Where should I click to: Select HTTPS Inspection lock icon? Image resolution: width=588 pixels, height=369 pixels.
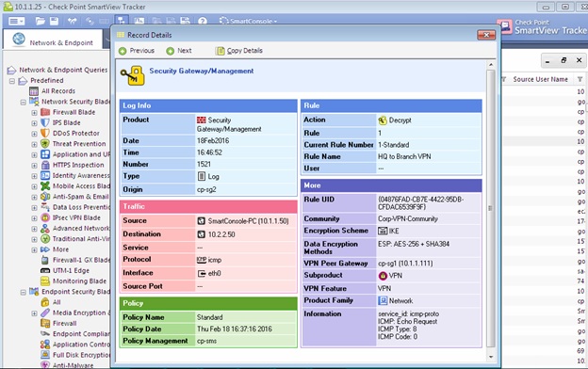coord(45,165)
